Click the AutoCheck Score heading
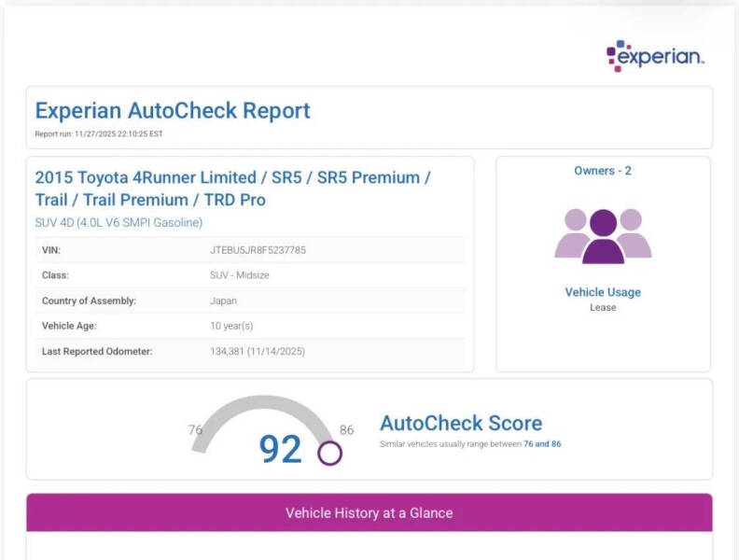Screen dimensions: 739x560 461,423
